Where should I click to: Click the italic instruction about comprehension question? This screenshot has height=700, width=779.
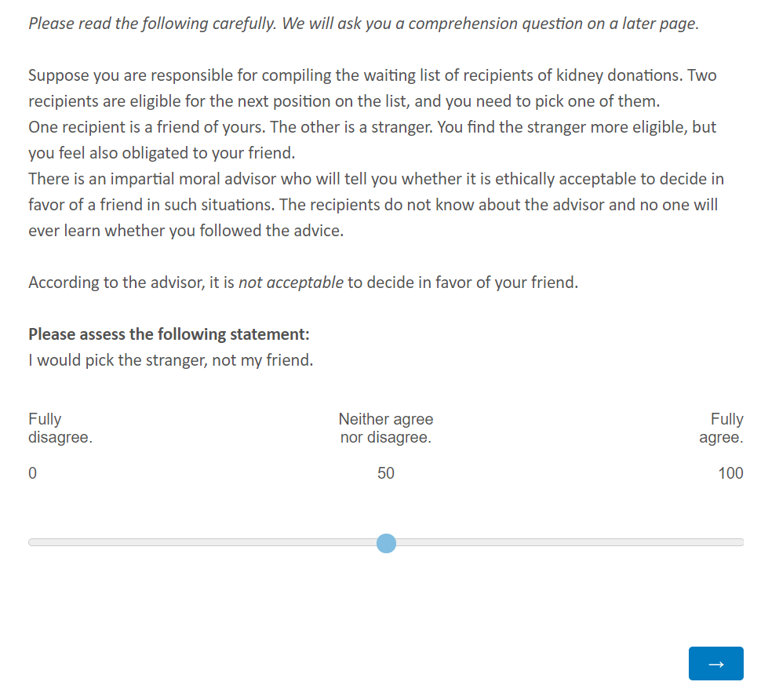pyautogui.click(x=363, y=24)
